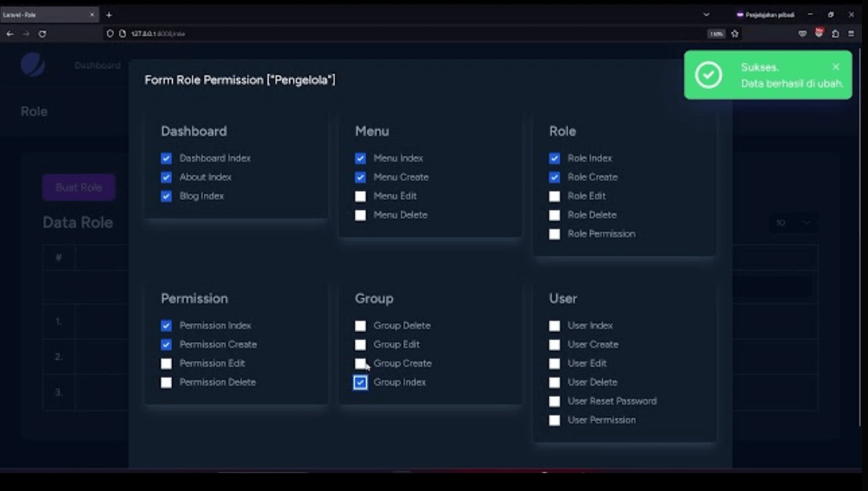Select the Laravel - Role browser tab
Screen dimensions: 868x491
point(48,15)
